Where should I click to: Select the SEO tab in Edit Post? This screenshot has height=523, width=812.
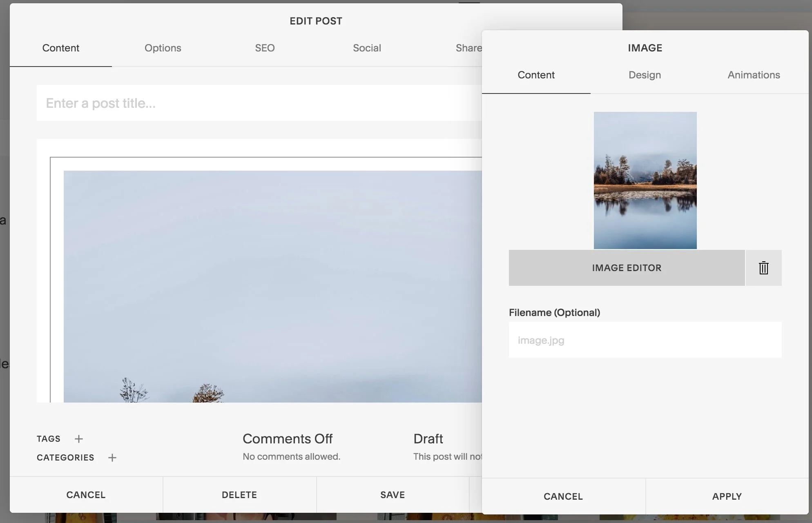pos(265,48)
